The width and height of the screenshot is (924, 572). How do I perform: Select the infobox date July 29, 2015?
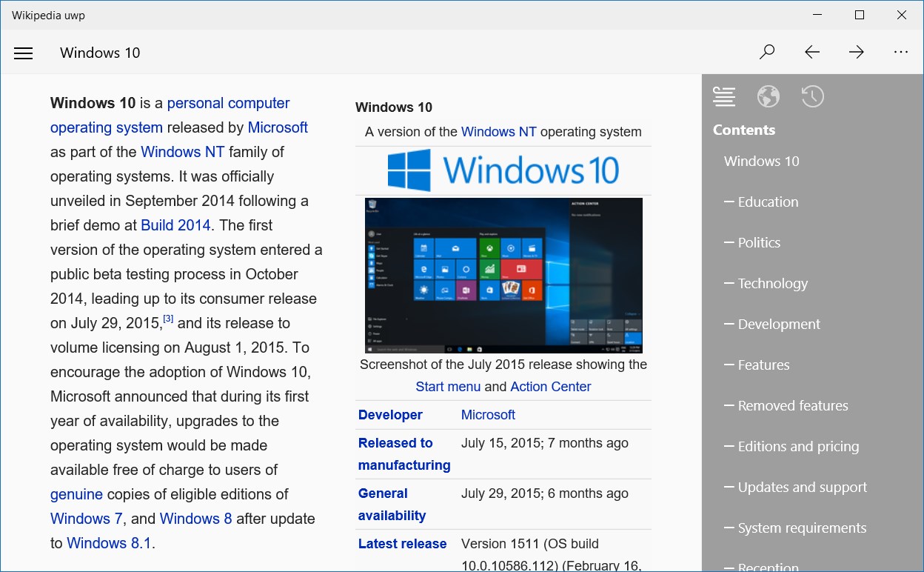[503, 493]
